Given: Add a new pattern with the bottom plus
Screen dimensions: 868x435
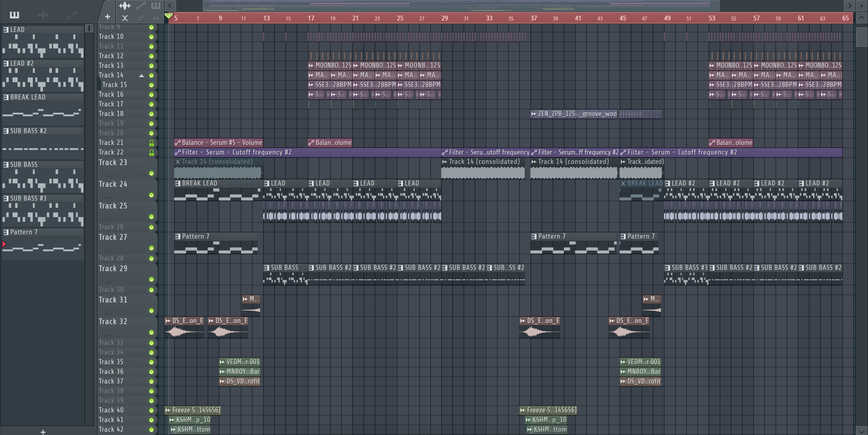Looking at the screenshot, I should 43,432.
